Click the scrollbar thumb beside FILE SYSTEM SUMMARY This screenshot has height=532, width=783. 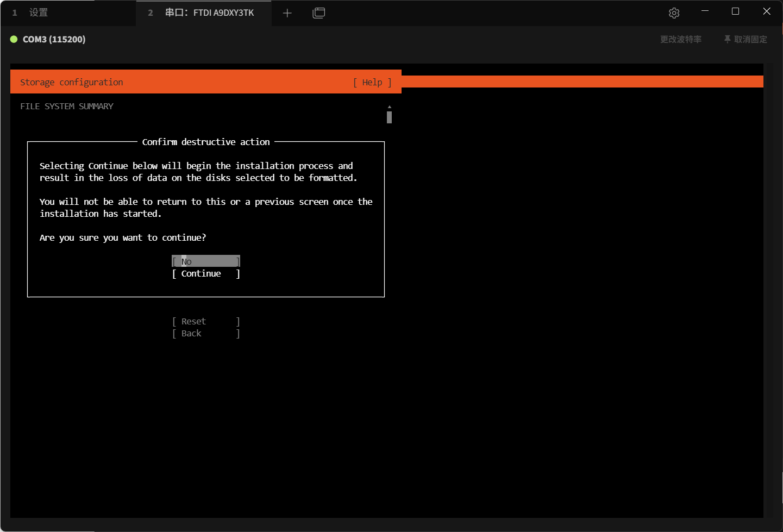[389, 117]
